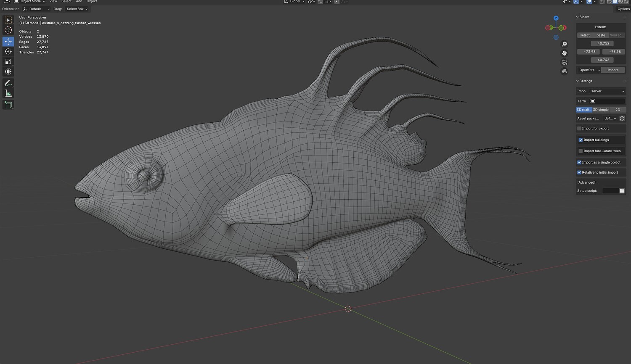Open the Drag Select Box dropdown
This screenshot has height=364, width=631.
click(77, 9)
